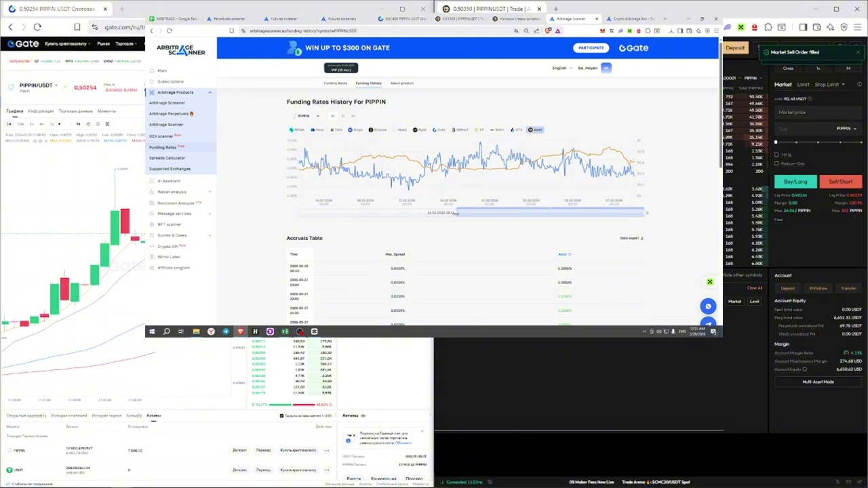This screenshot has width=868, height=488.
Task: Open Brave browser from inner taskbar
Action: [240, 331]
